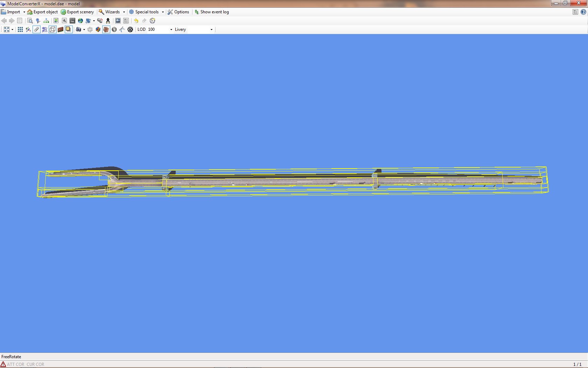
Task: Open the Special tools menu
Action: [x=146, y=12]
